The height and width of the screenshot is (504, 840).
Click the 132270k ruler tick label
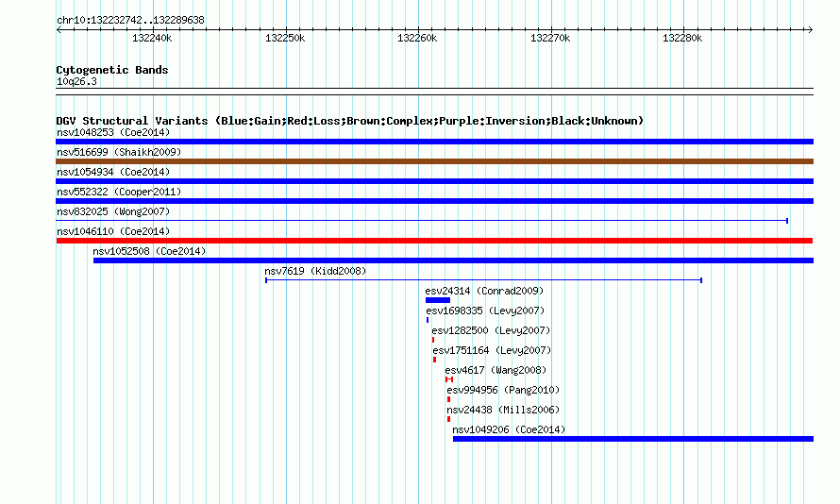pyautogui.click(x=550, y=38)
